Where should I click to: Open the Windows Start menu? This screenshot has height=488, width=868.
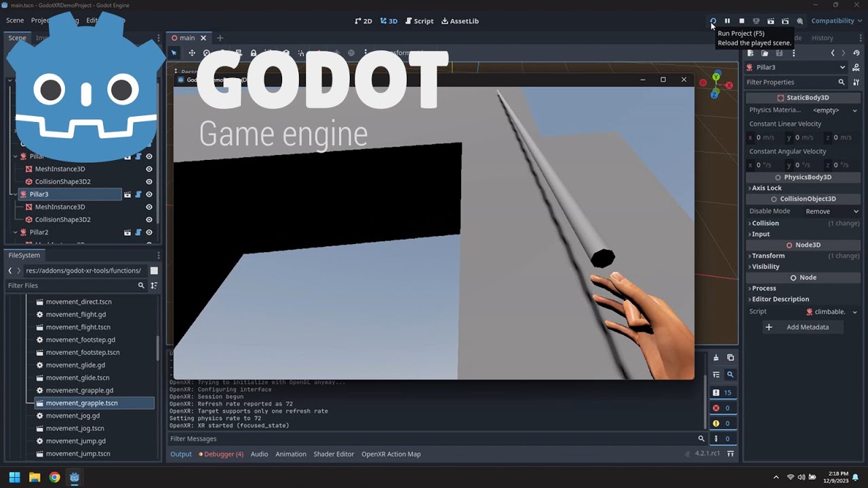tap(14, 477)
